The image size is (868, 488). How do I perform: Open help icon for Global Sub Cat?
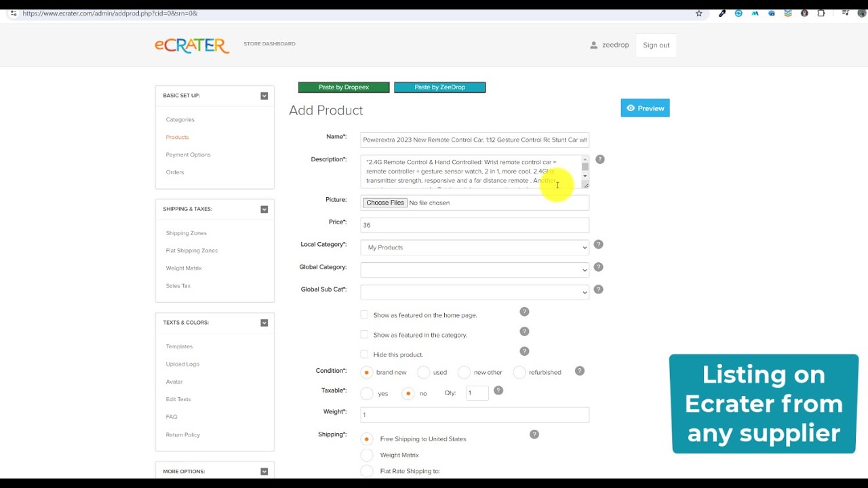click(x=598, y=289)
